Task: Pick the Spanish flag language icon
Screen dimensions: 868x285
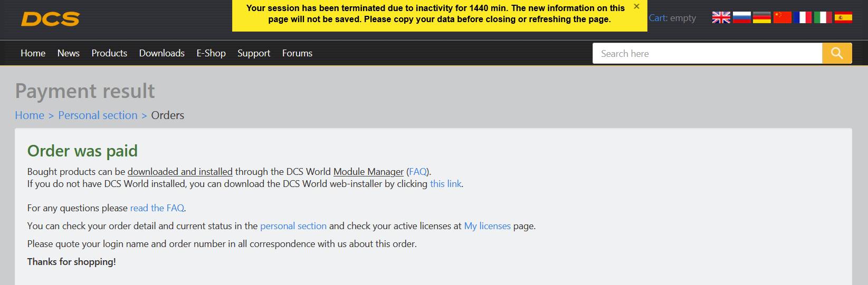Action: [843, 17]
